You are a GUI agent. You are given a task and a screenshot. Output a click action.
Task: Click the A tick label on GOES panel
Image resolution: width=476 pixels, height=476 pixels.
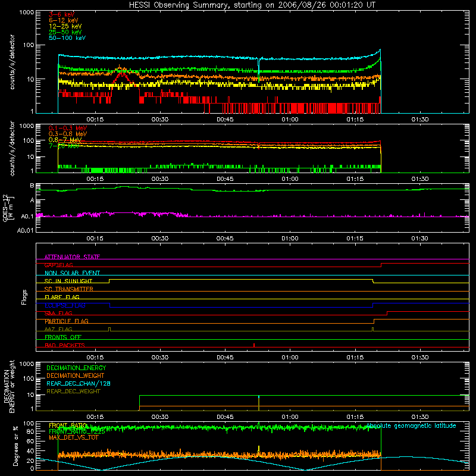32,200
